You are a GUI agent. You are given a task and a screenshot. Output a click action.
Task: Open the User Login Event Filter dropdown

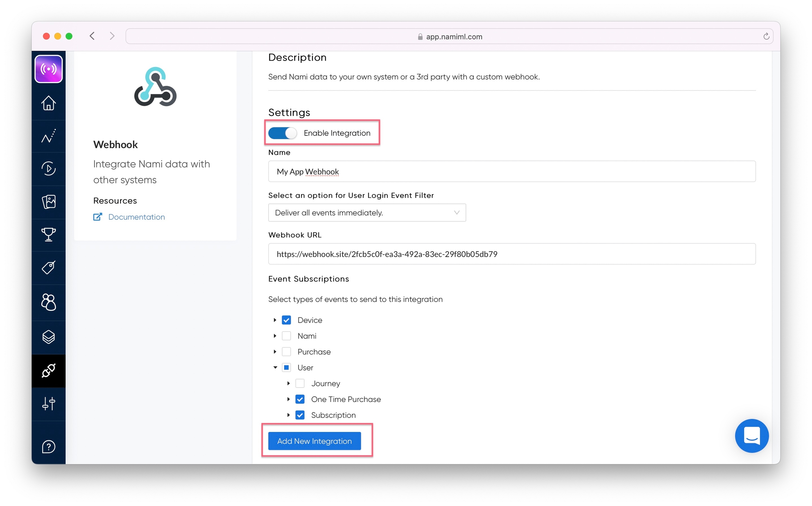coord(367,213)
